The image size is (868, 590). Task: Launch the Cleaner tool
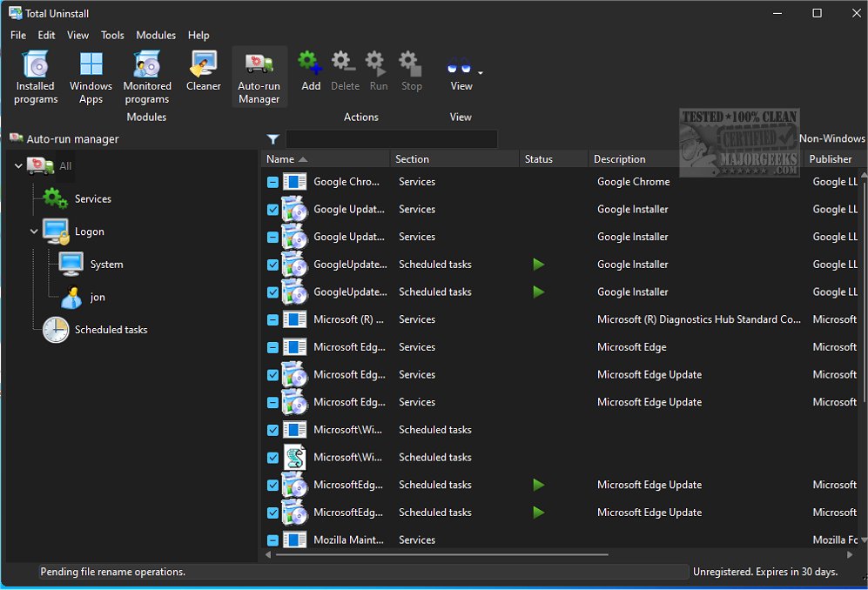(203, 71)
